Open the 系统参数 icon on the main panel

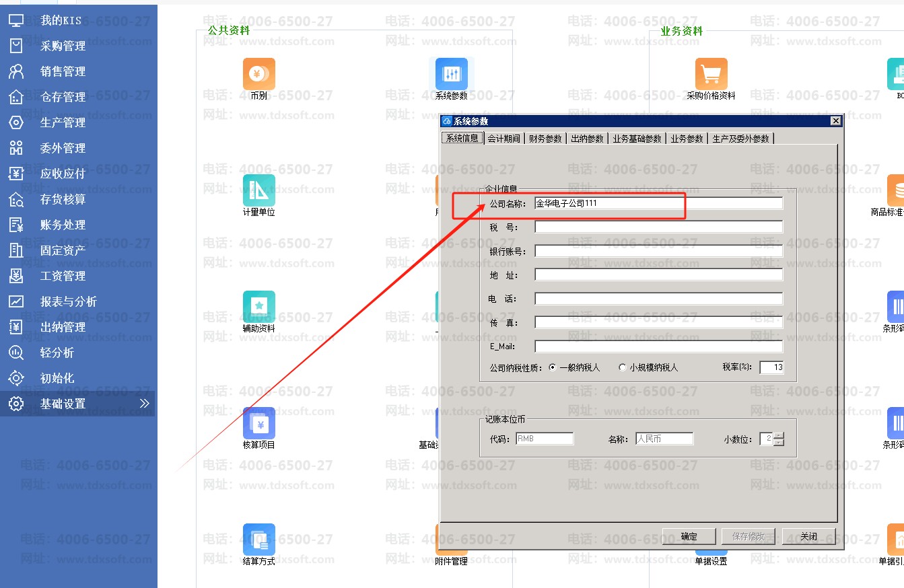pos(452,74)
